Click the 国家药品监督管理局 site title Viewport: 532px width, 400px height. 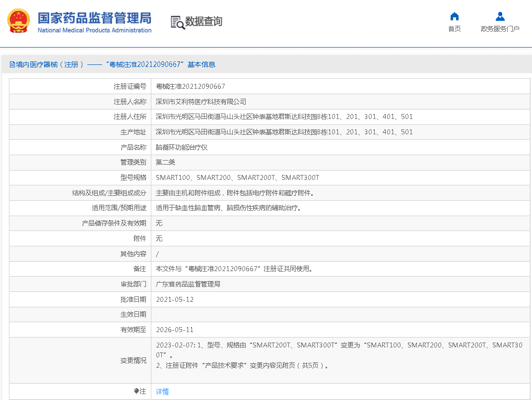pos(94,18)
